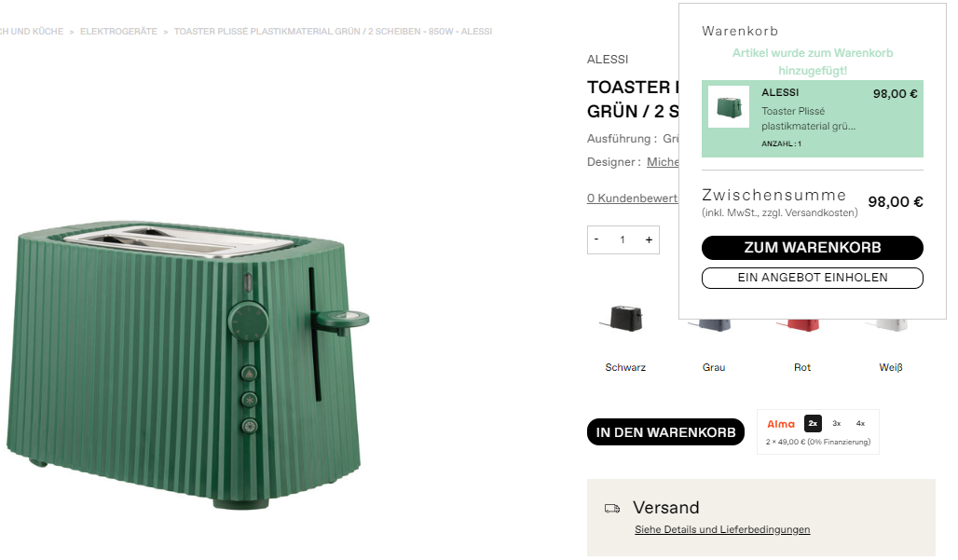Select Alma 4x installment option
This screenshot has height=560, width=958.
[860, 423]
